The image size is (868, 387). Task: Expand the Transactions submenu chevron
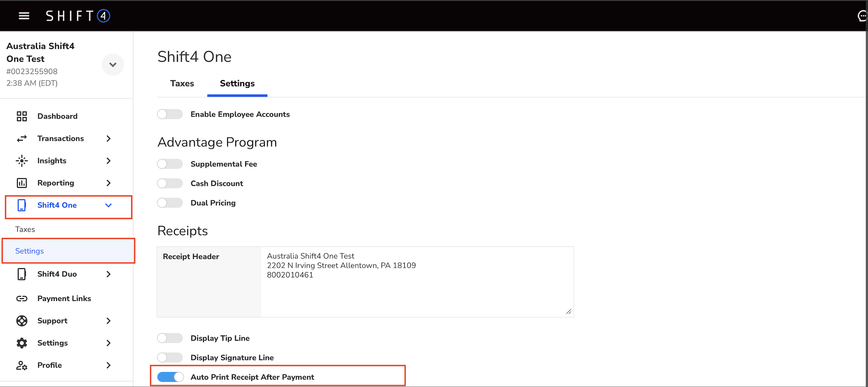click(108, 139)
